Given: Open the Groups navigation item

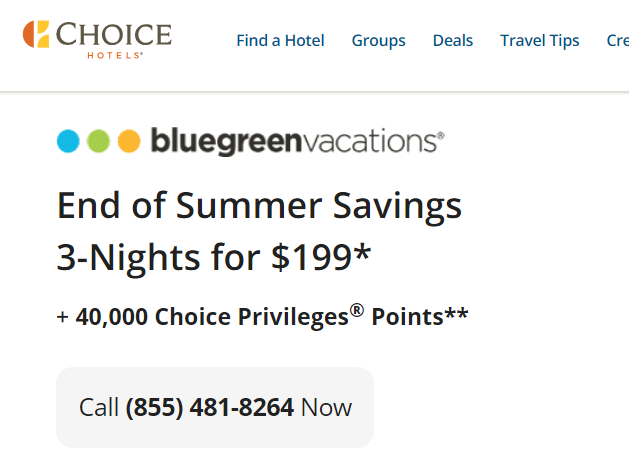Looking at the screenshot, I should (378, 41).
